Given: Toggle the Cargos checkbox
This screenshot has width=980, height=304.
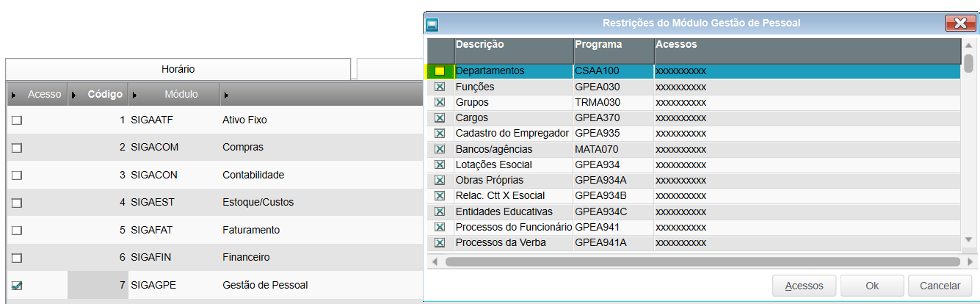Looking at the screenshot, I should tap(440, 117).
